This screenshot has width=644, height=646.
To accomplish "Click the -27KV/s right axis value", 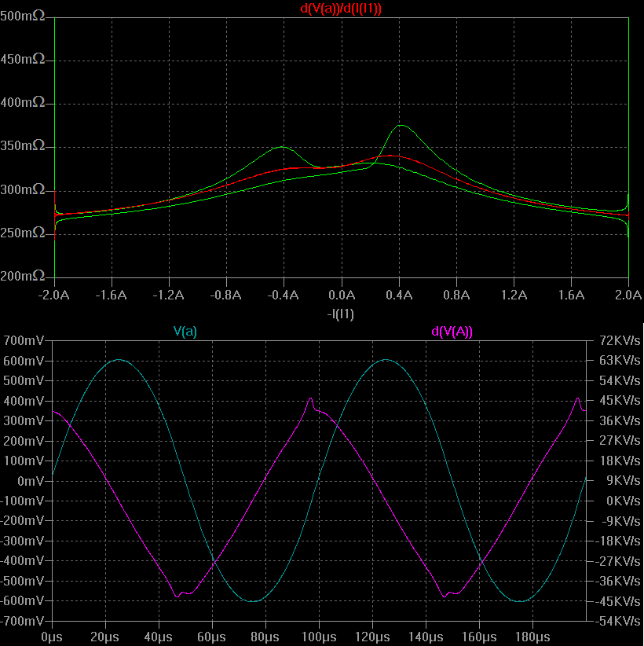I will 618,561.
